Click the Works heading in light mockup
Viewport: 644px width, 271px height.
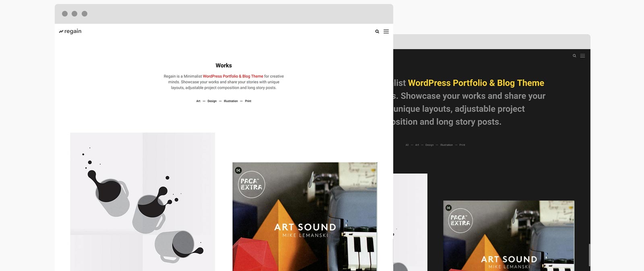pos(224,65)
